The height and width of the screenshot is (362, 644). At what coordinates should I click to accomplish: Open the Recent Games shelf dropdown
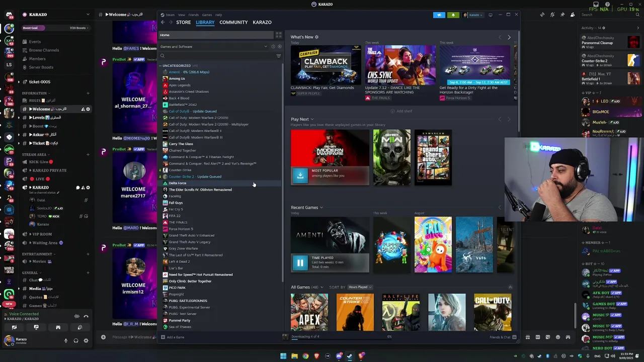(x=321, y=208)
